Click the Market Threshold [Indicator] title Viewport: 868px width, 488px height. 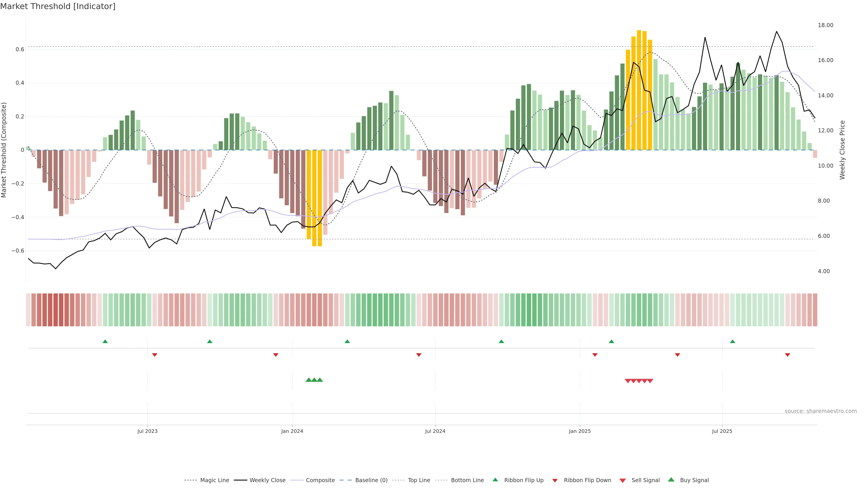(58, 6)
